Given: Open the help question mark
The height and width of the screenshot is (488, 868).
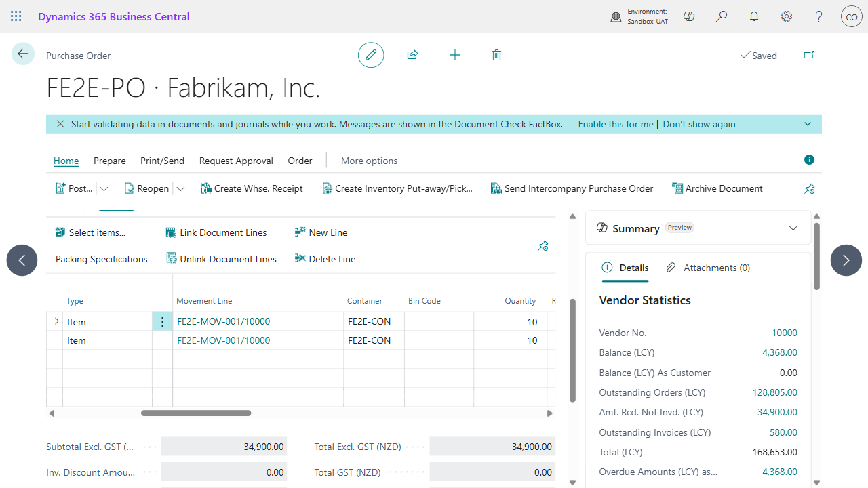Looking at the screenshot, I should pos(819,16).
